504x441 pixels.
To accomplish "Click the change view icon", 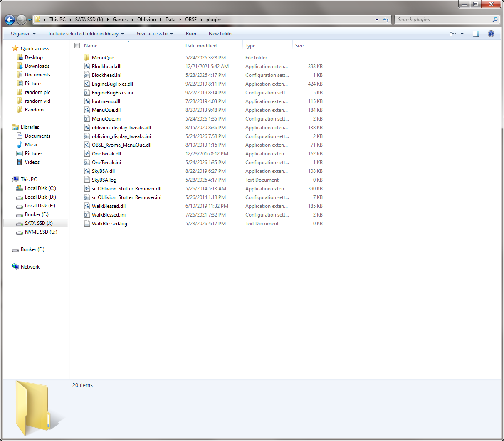I will click(x=453, y=34).
